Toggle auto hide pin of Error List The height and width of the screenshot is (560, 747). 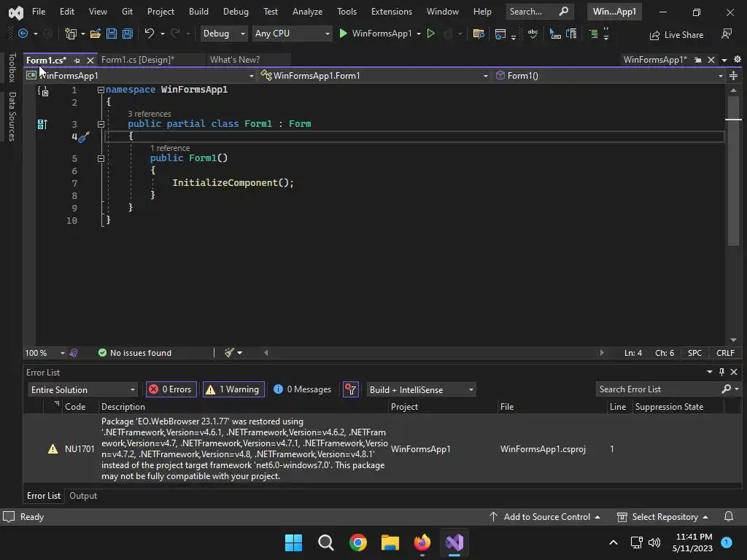(721, 372)
